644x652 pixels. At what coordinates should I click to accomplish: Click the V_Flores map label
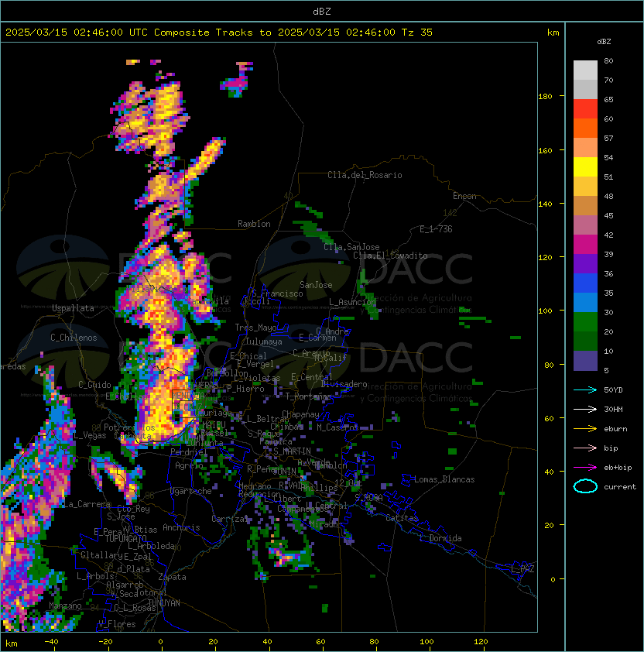tap(117, 624)
